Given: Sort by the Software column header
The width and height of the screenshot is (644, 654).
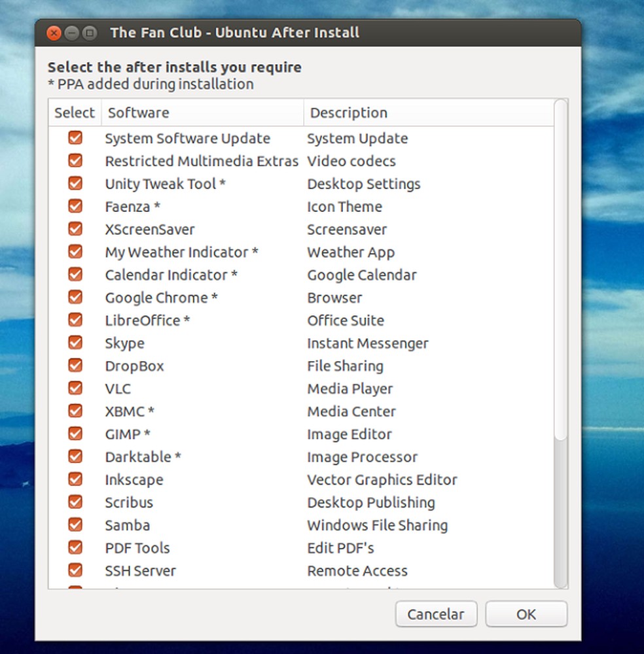Looking at the screenshot, I should pos(202,112).
